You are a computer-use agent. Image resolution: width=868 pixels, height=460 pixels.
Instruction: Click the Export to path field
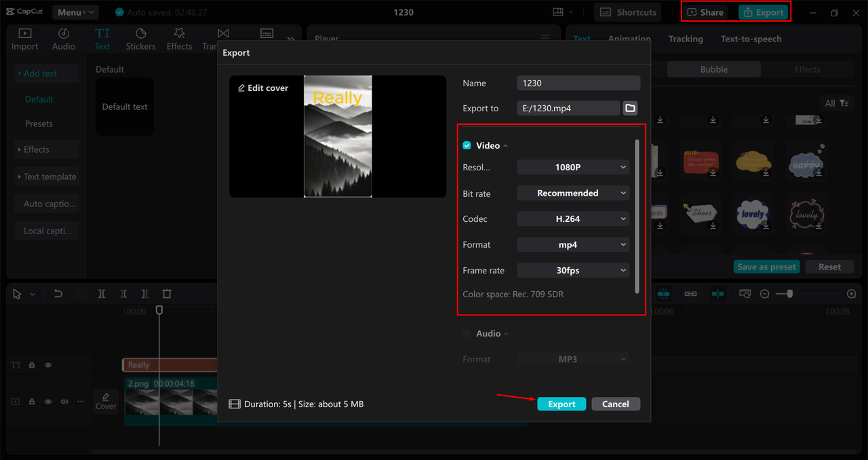tap(568, 108)
